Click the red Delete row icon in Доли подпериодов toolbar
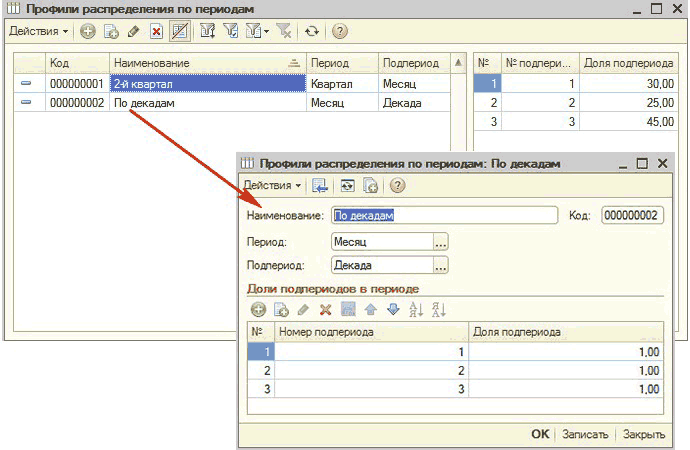The width and height of the screenshot is (690, 450). 324,309
